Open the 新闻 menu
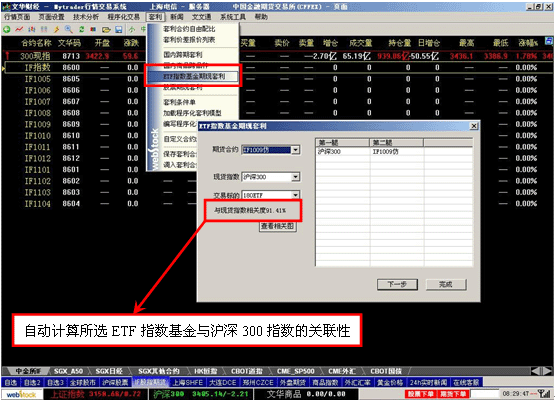This screenshot has height=400, width=555. 177,17
